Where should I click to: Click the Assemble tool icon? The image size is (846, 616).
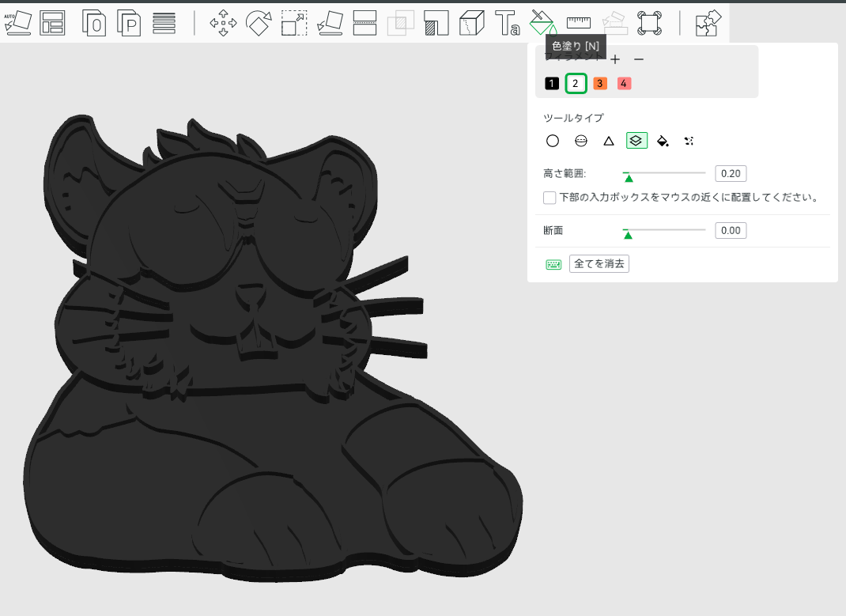click(614, 23)
